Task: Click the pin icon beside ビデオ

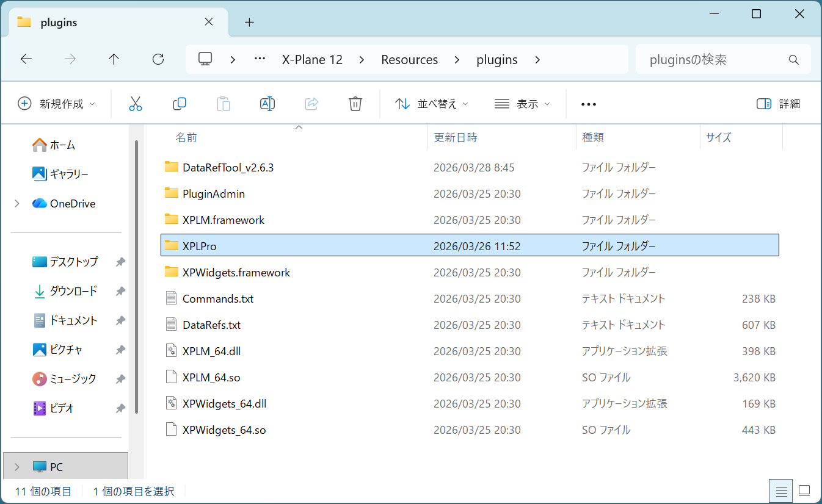Action: tap(120, 408)
